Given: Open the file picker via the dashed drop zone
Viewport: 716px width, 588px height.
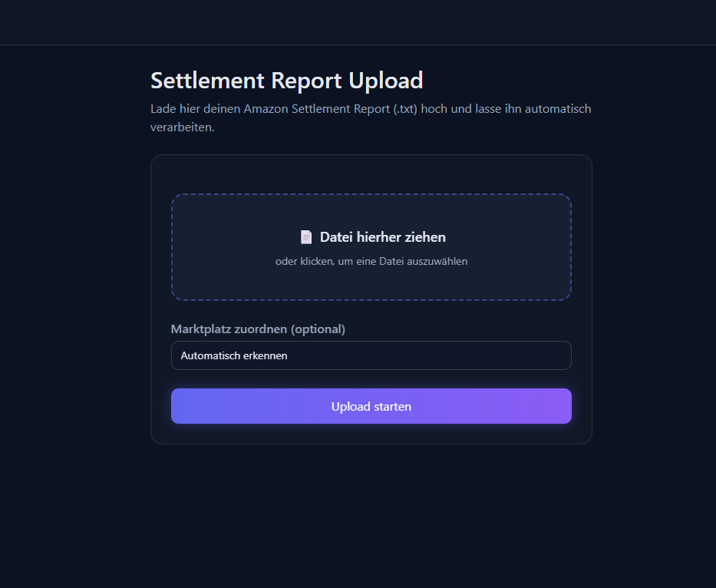Looking at the screenshot, I should (371, 284).
